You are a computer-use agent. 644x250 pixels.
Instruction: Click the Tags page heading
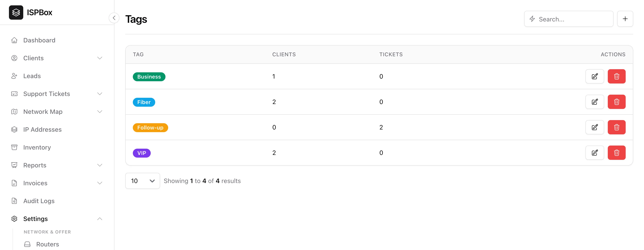(x=136, y=19)
